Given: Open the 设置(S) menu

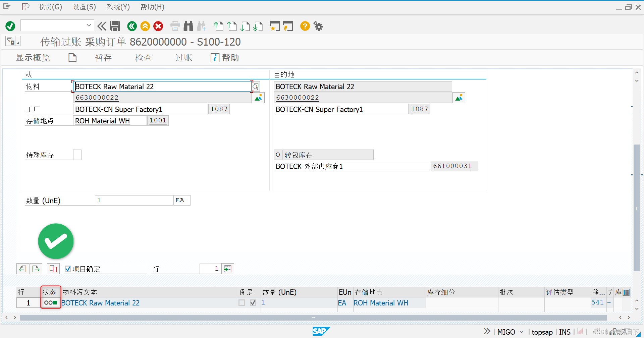Looking at the screenshot, I should click(x=85, y=7).
